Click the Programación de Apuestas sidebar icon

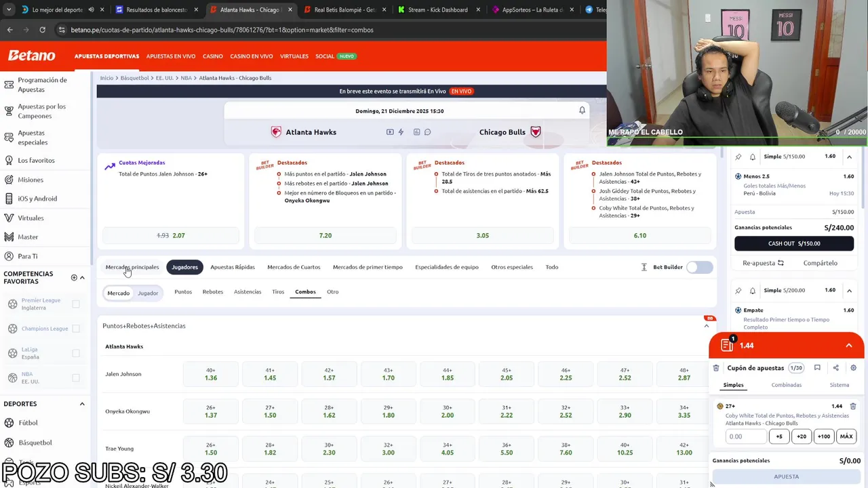pos(9,85)
